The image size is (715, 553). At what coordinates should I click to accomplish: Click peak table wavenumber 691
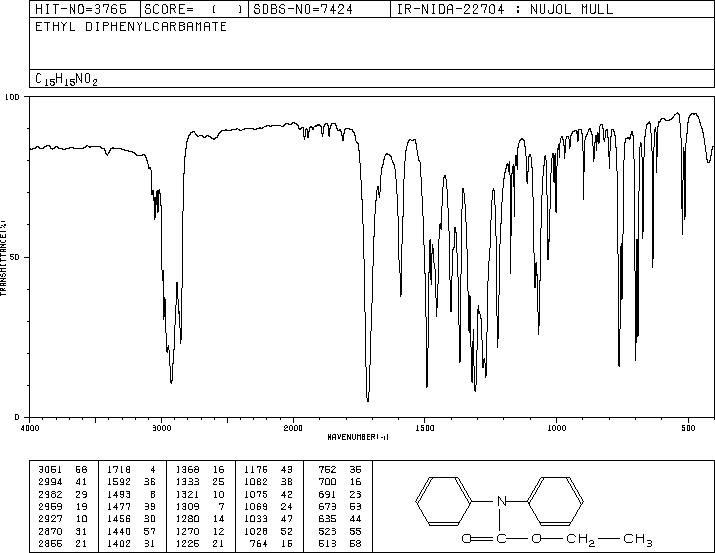pos(327,494)
